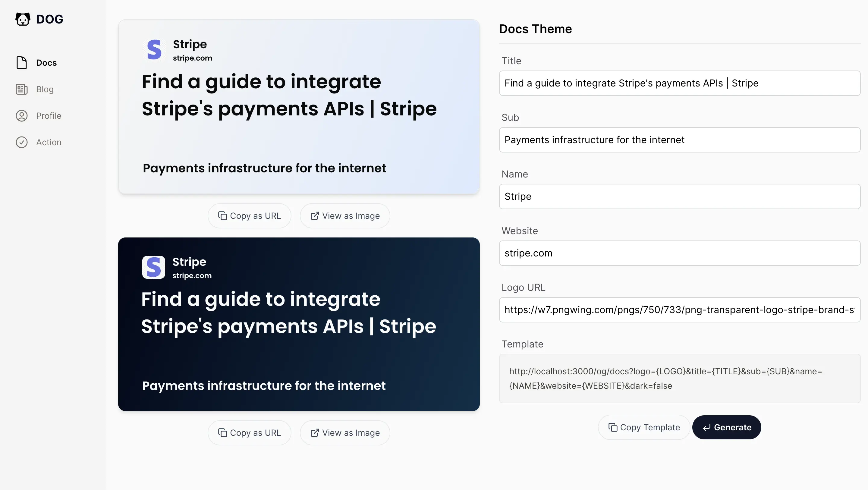
Task: Click the DOG brand name text
Action: coord(49,19)
